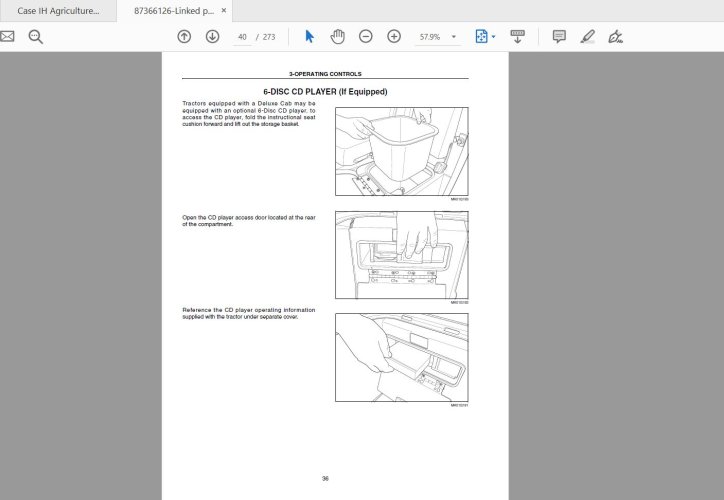The height and width of the screenshot is (500, 724).
Task: Click the total page count 273
Action: pos(269,37)
